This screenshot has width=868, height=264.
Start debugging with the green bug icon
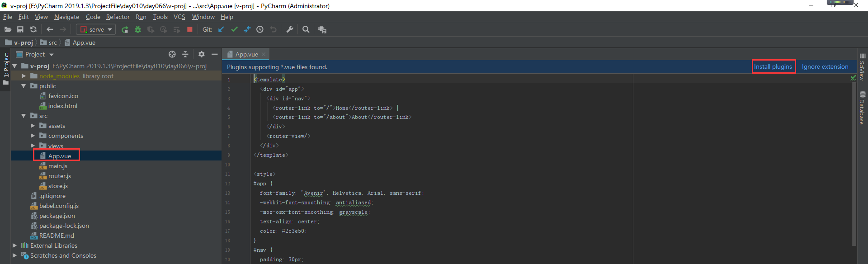[138, 29]
